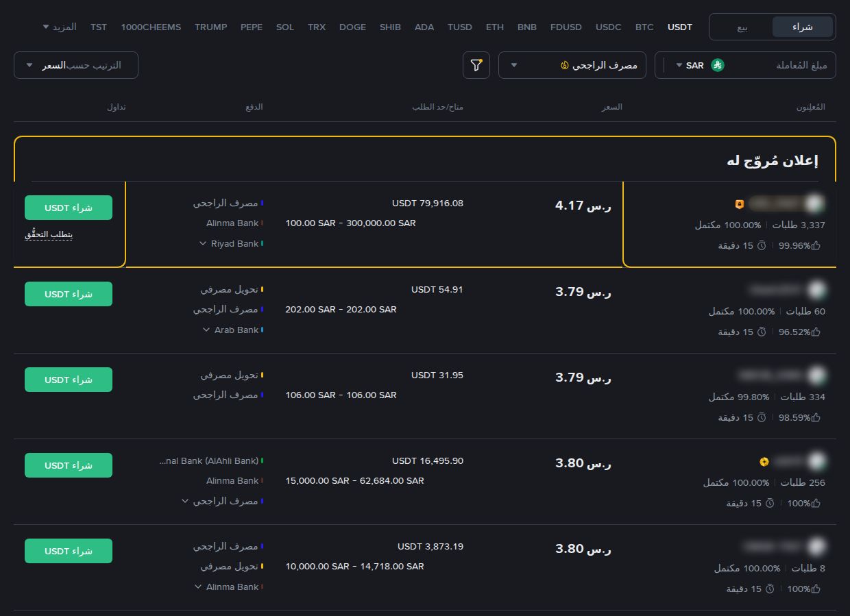Expand payment methods in the 16,495.90 USDT row
Screen dimensions: 850x616
[185, 501]
